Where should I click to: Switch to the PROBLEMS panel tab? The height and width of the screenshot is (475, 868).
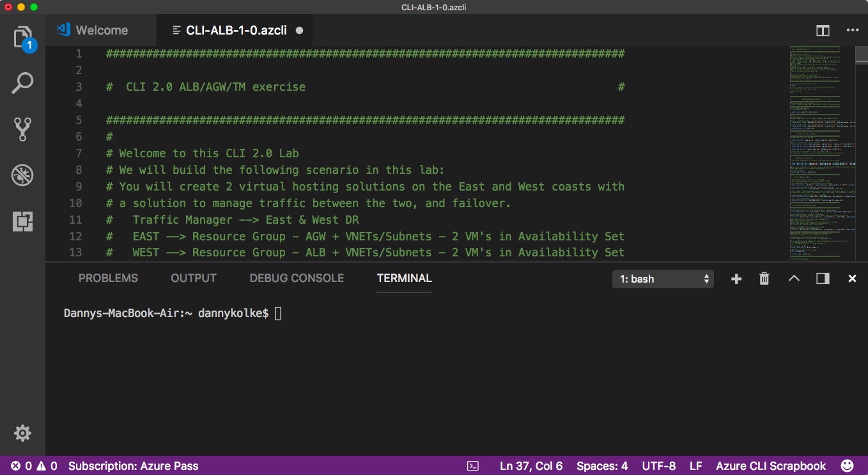pyautogui.click(x=108, y=278)
